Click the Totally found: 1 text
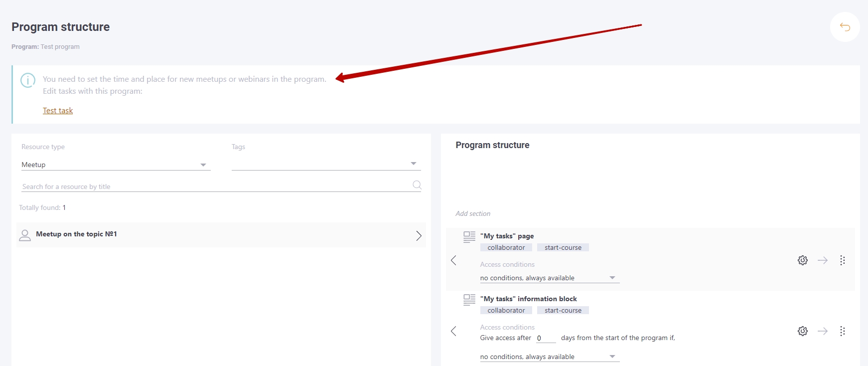This screenshot has height=366, width=868. click(x=42, y=207)
